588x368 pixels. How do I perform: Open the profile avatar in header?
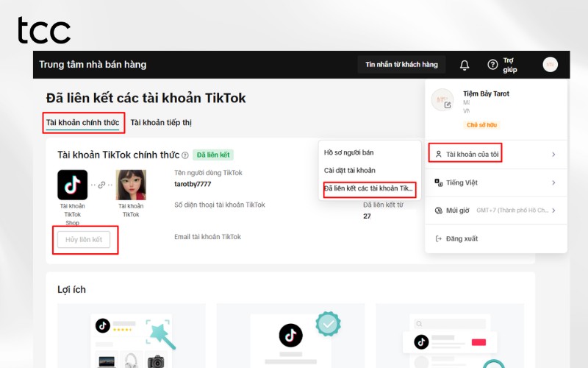(550, 65)
